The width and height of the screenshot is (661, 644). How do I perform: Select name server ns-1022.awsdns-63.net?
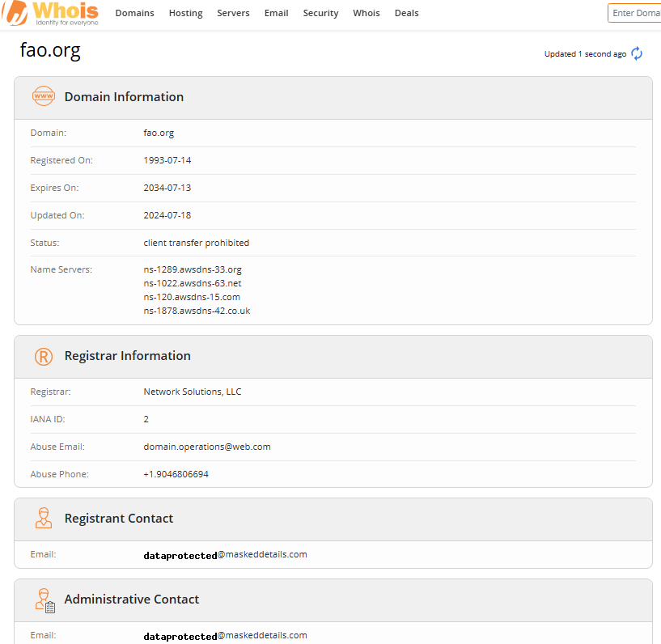[x=193, y=283]
